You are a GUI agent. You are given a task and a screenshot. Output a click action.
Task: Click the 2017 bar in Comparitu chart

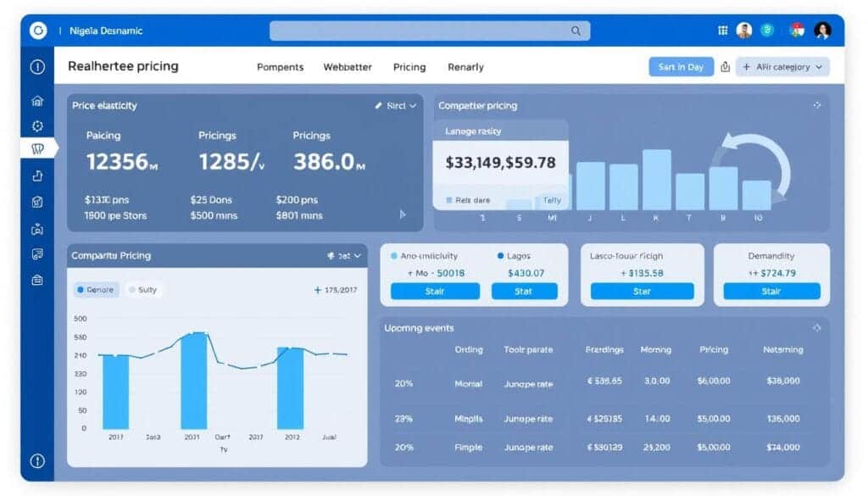point(115,392)
